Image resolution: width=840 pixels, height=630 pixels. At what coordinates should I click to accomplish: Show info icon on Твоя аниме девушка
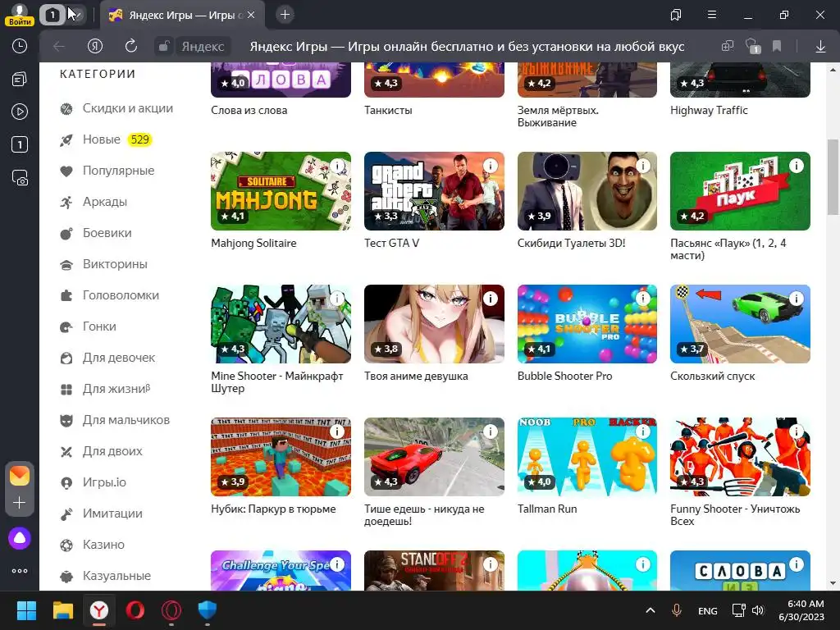coord(491,299)
